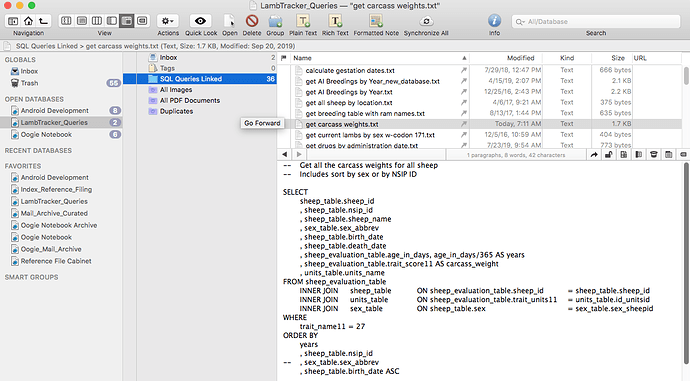Toggle the document lock icon
This screenshot has height=381, width=690.
pyautogui.click(x=609, y=154)
